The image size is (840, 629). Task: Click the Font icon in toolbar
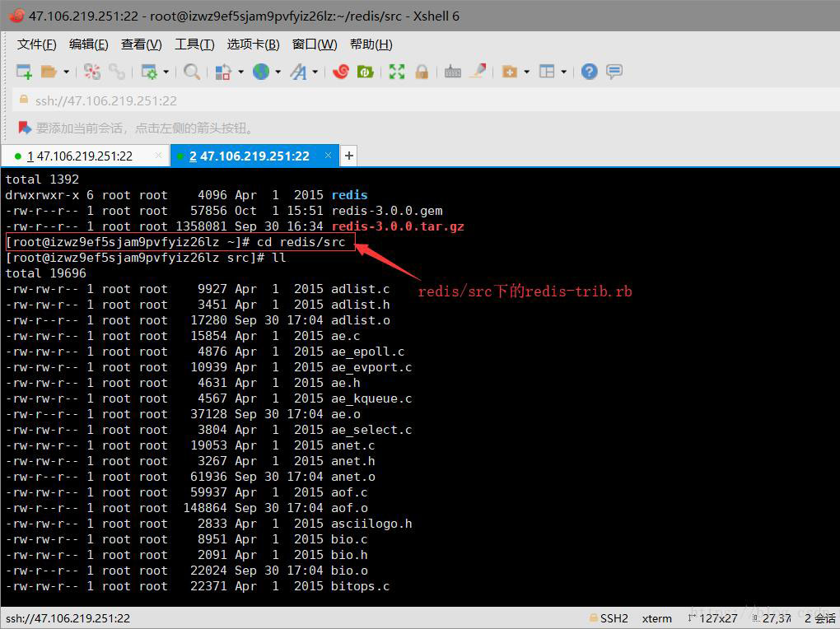click(x=298, y=72)
